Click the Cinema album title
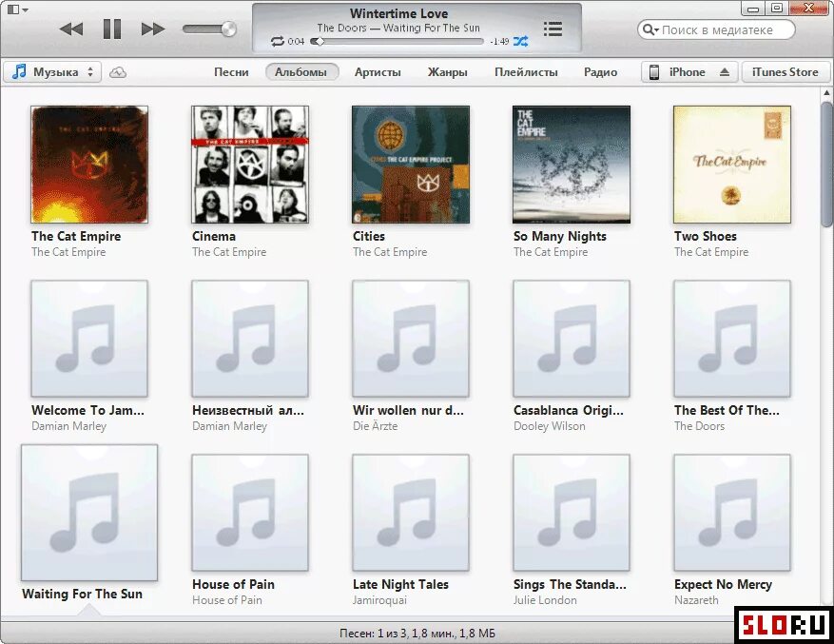 click(x=214, y=236)
